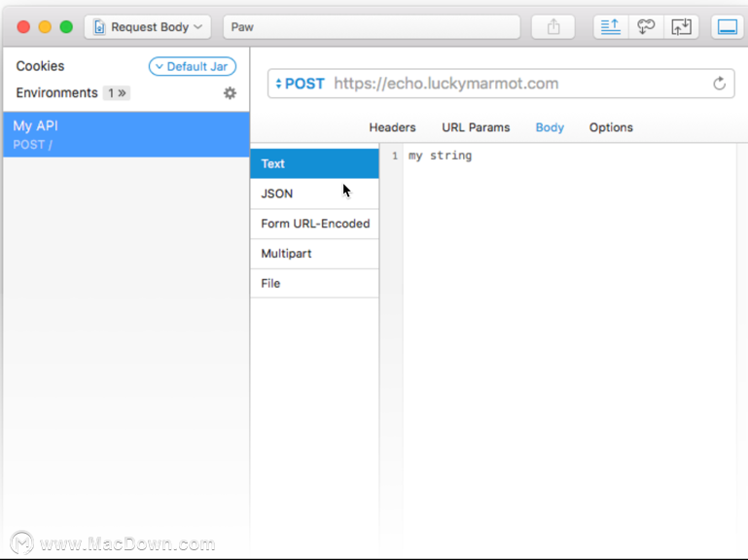
Task: Expand the Environments 1 badge
Action: [x=117, y=93]
